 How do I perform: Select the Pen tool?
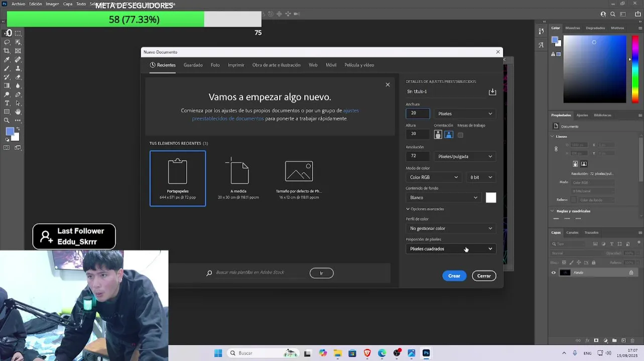click(18, 94)
